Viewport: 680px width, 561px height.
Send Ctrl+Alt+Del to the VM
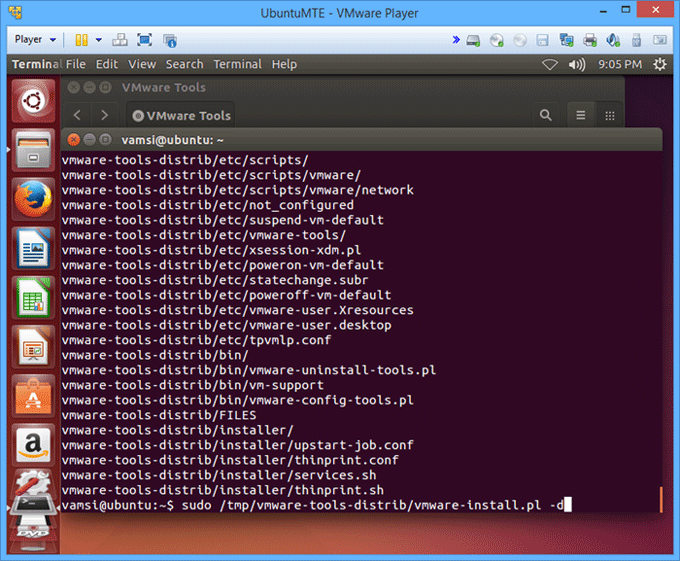point(120,40)
